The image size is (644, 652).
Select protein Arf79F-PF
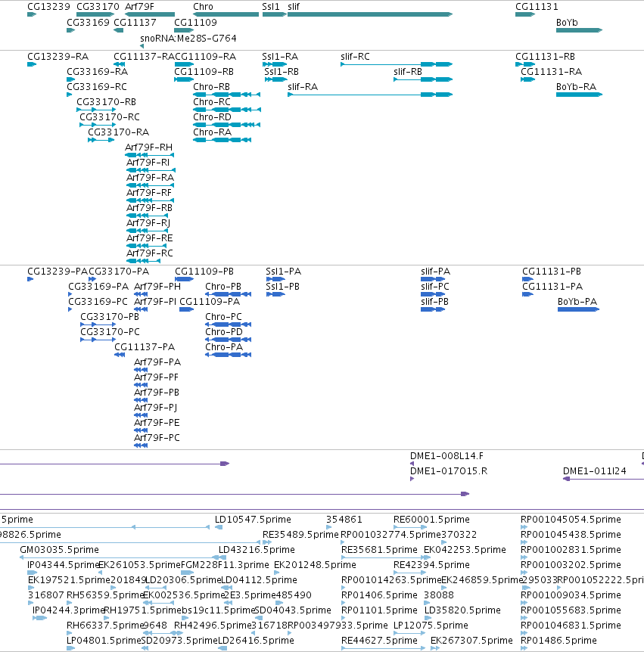(141, 385)
